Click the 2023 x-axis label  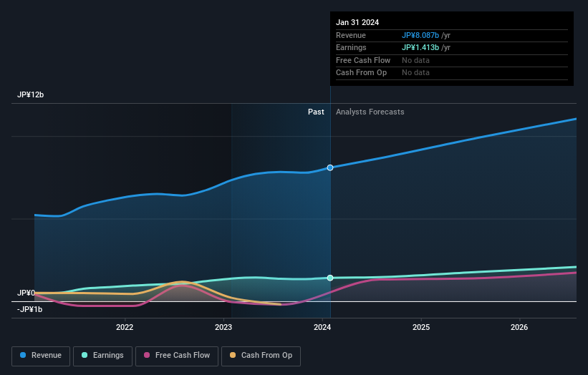223,328
